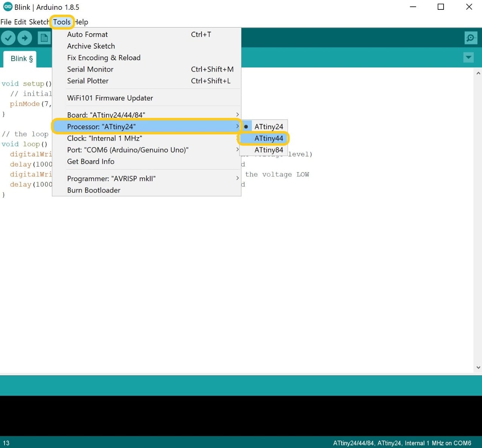
Task: Expand the Board ATtiny24/44/84 submenu
Action: (x=146, y=115)
